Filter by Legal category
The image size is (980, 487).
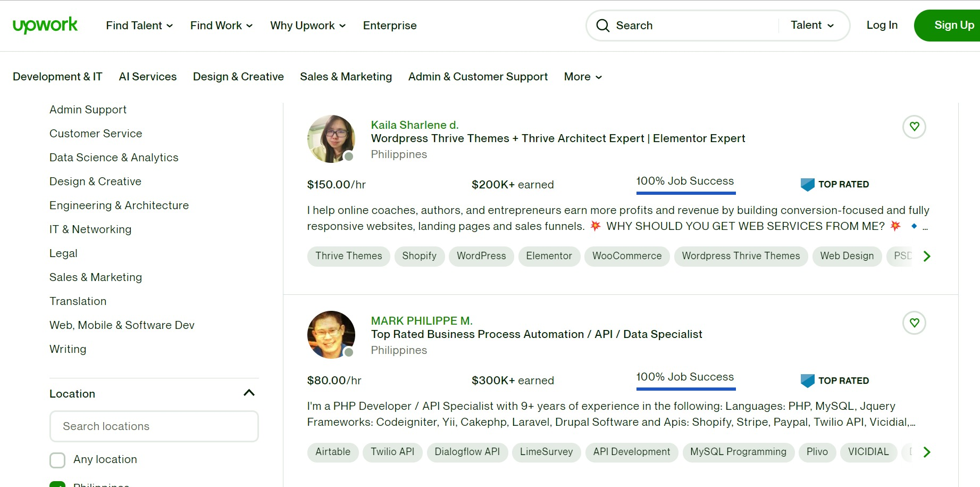click(x=63, y=253)
